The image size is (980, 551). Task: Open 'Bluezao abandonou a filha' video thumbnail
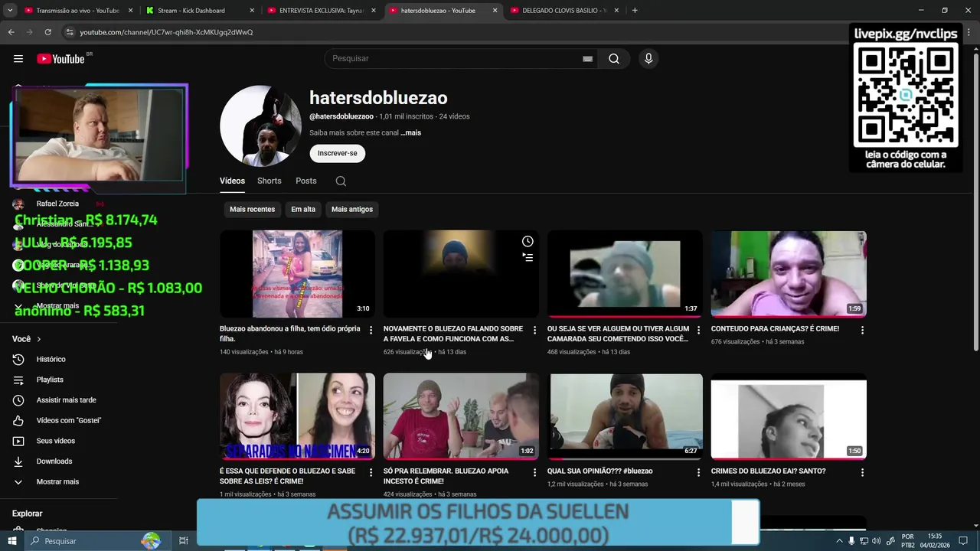[297, 274]
